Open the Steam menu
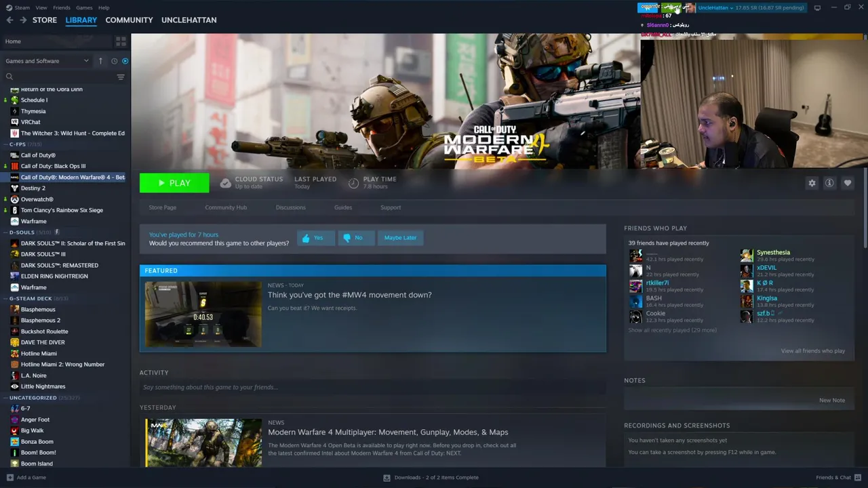The image size is (868, 488). pyautogui.click(x=22, y=7)
